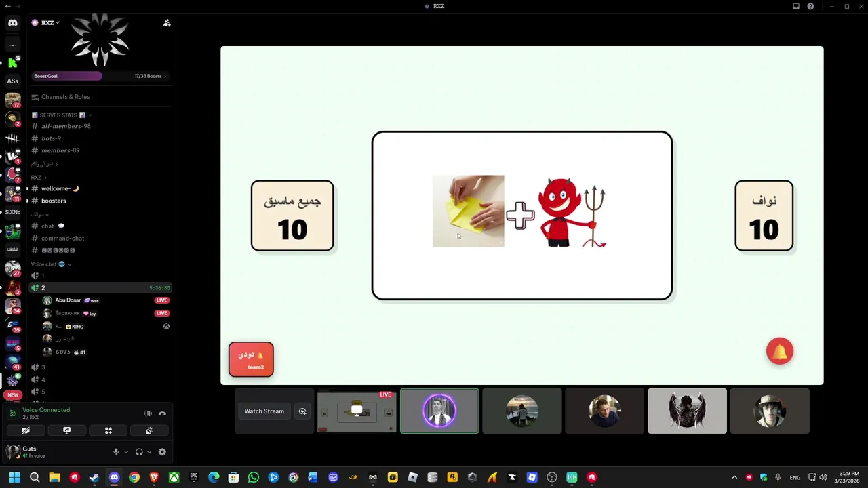Click the نواف score card
This screenshot has height=488, width=868.
point(764,216)
